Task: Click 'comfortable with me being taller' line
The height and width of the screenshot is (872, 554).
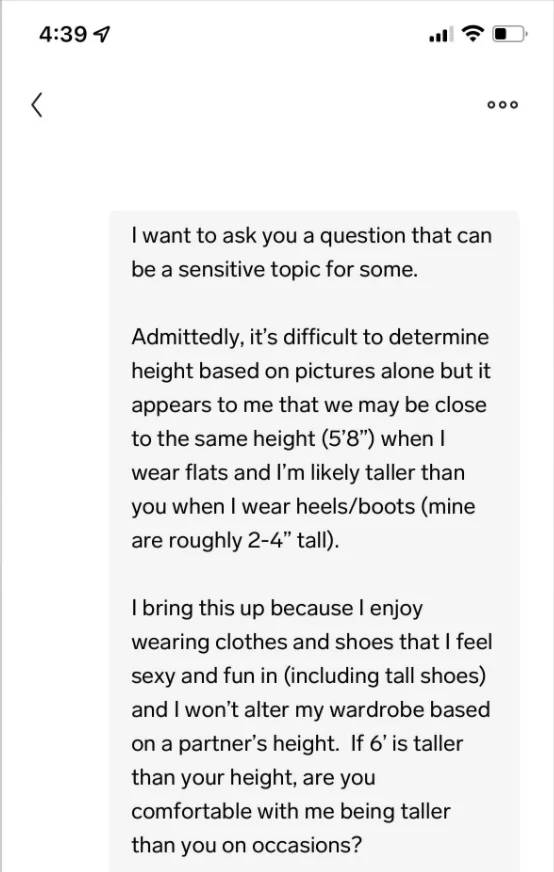Action: [x=291, y=811]
